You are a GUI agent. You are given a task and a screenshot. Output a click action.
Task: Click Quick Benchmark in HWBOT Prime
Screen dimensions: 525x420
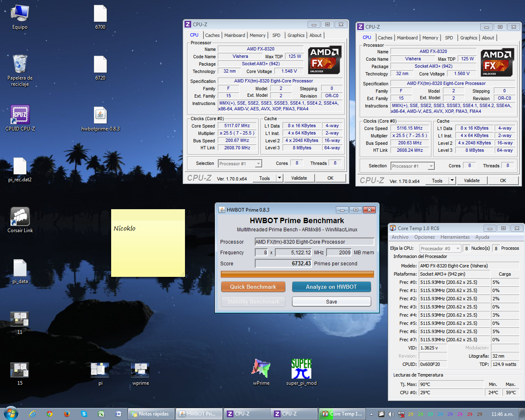(x=253, y=287)
